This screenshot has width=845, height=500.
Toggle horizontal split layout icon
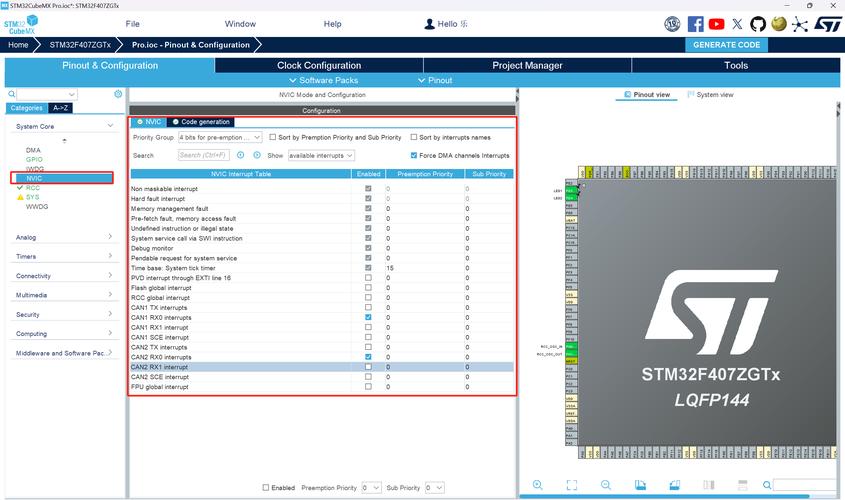point(743,485)
